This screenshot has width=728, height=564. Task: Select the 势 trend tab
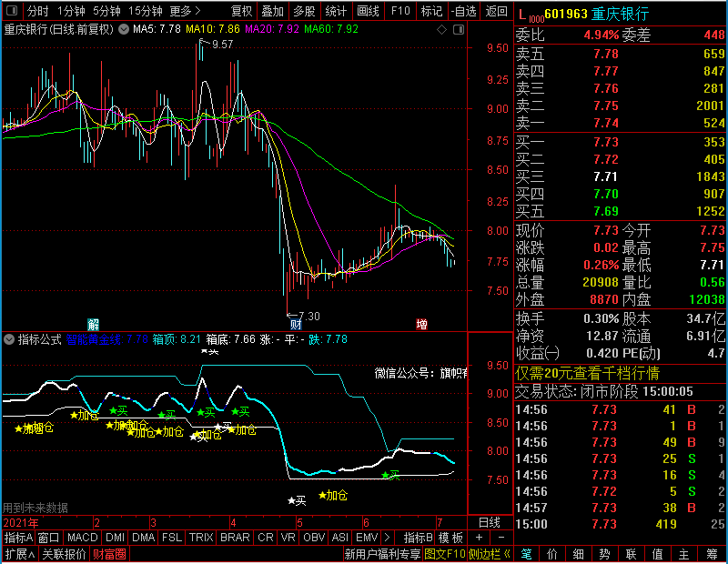604,554
